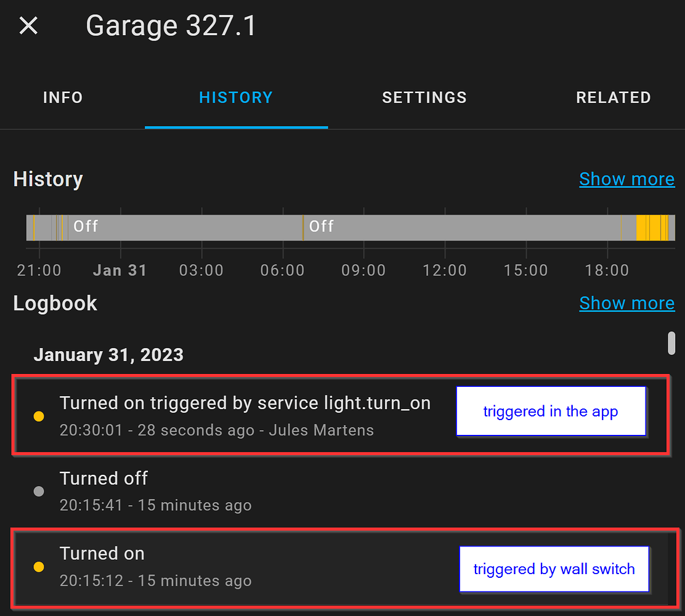Select the RELATED tab

coord(614,97)
